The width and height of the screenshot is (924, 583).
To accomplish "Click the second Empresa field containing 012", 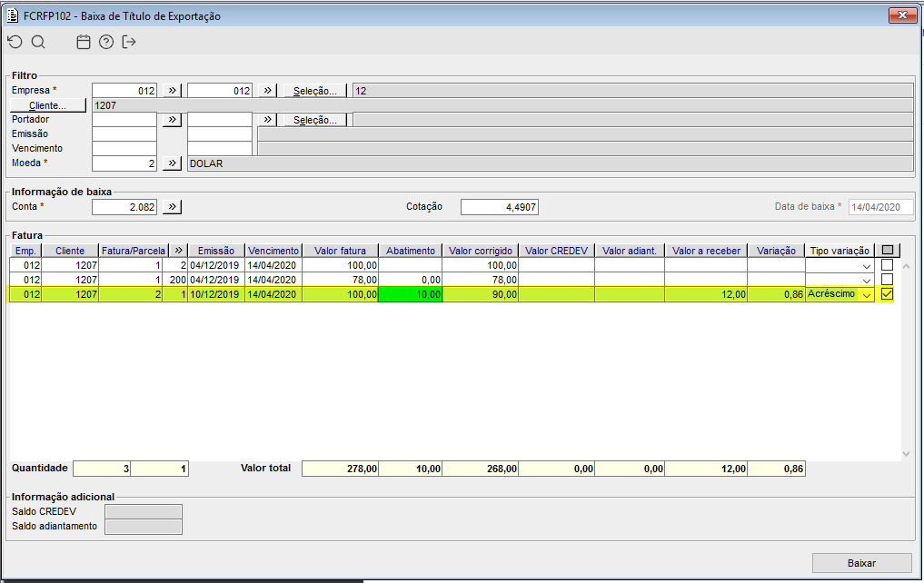I will (220, 91).
